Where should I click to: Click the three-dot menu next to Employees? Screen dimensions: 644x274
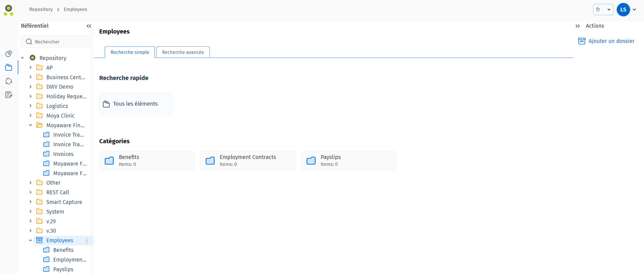click(87, 240)
